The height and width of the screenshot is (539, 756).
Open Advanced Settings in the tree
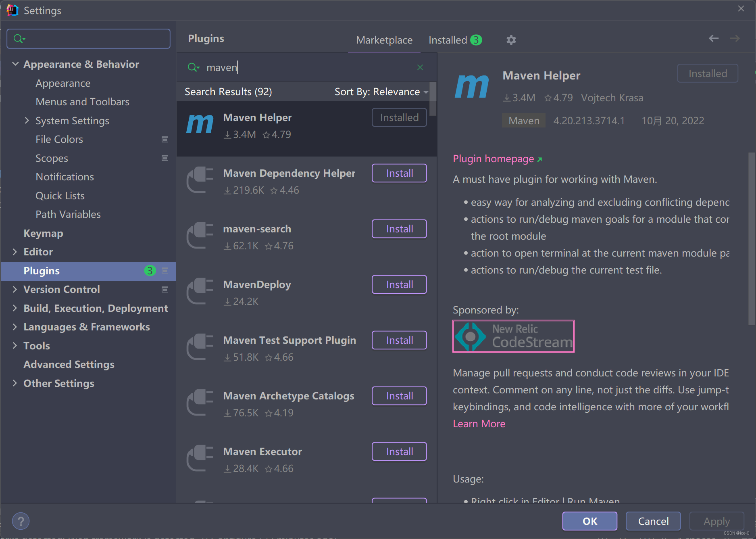click(x=69, y=364)
